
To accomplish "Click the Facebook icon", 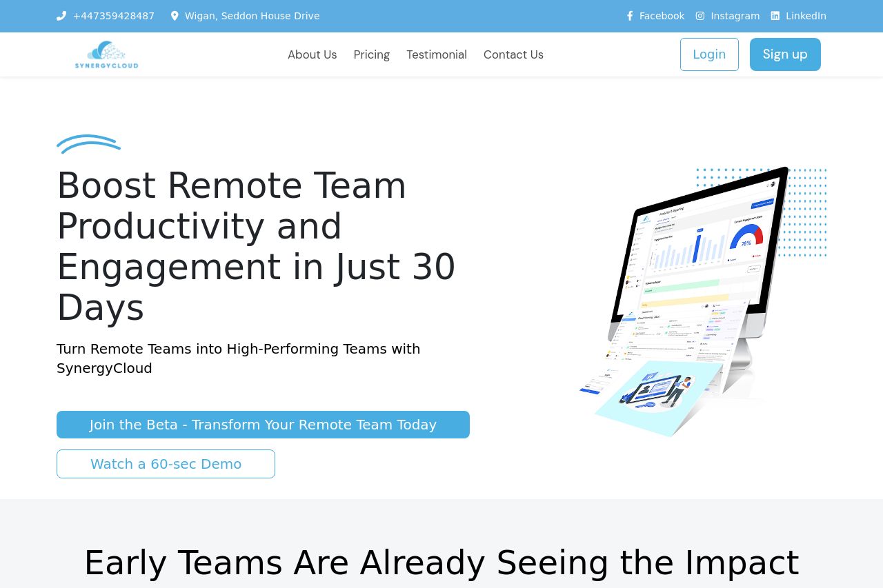I will pos(630,16).
